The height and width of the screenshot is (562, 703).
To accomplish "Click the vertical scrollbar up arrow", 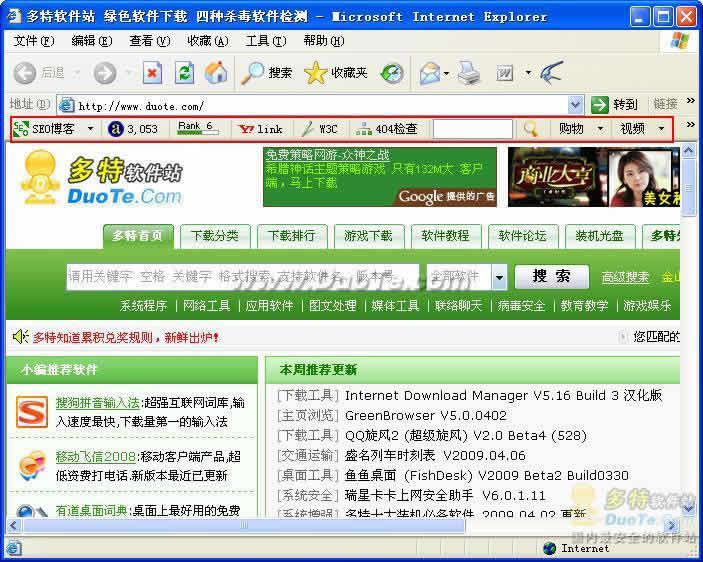I will [x=689, y=151].
